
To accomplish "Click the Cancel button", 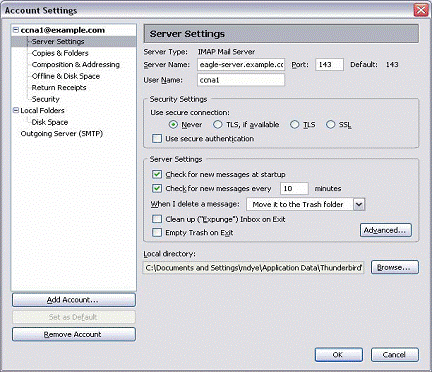I will click(395, 355).
